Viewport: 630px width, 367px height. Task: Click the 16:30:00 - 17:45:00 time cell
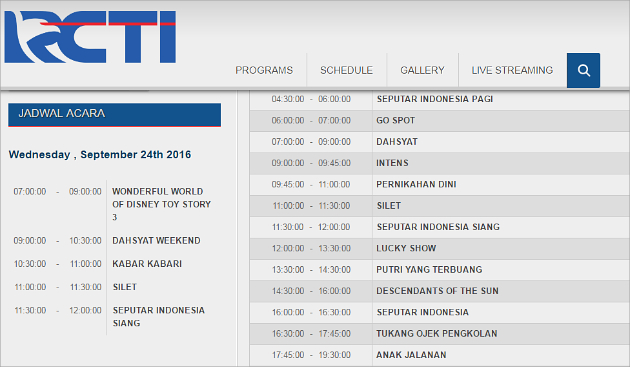[x=311, y=334]
